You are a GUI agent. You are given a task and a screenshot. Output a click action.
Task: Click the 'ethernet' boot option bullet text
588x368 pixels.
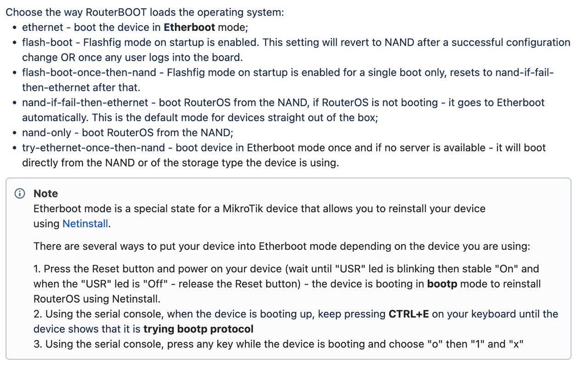click(x=135, y=27)
